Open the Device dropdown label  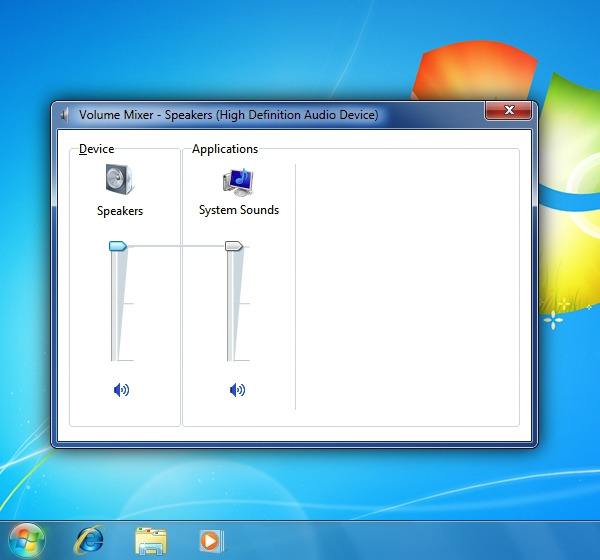96,149
